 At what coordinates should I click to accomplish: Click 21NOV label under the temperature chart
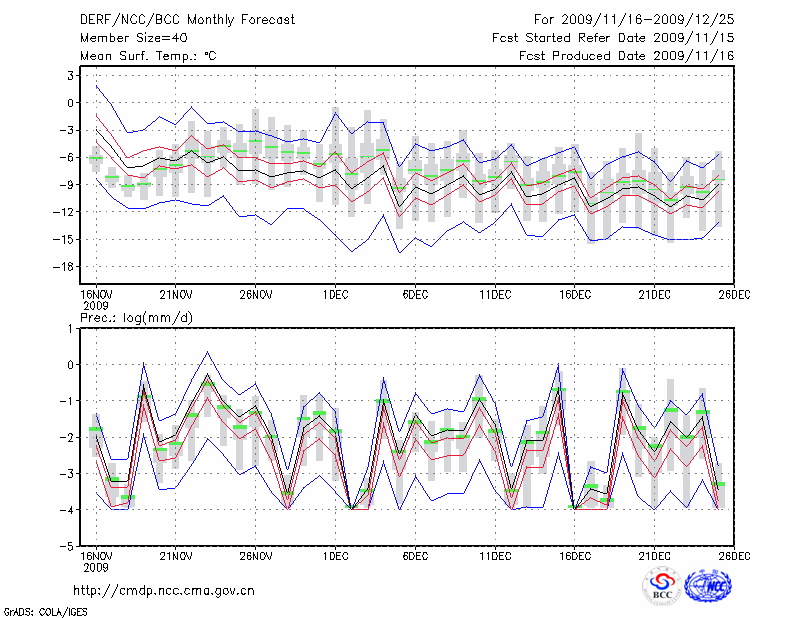tap(176, 295)
